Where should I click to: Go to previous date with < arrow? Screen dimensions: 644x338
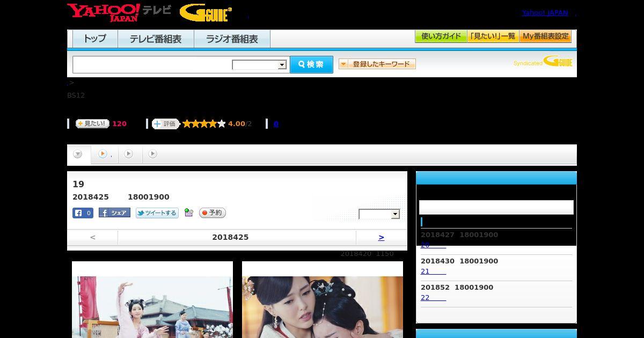pos(93,237)
